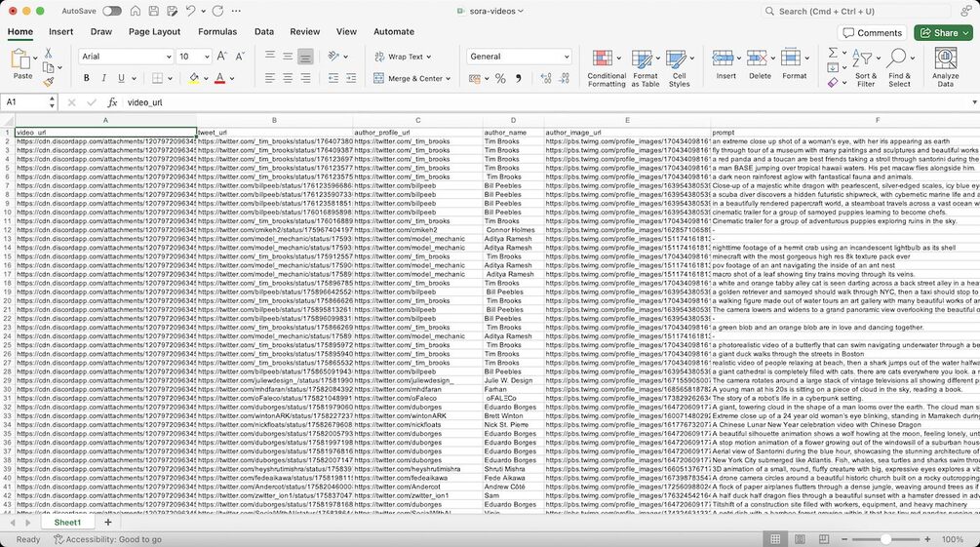Click the Percent Style icon
Viewport: 980px width, 547px height.
coord(500,78)
